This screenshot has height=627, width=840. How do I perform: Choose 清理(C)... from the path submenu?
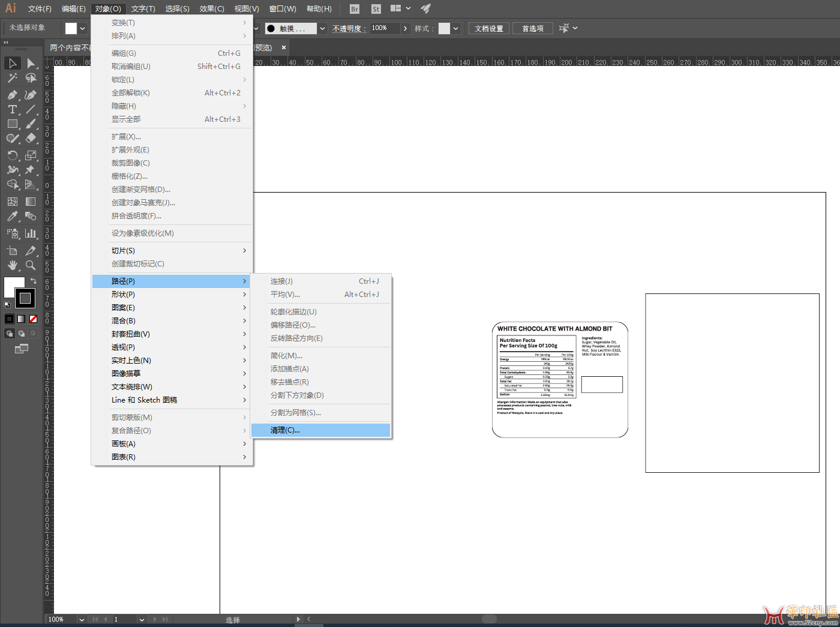[x=321, y=430]
